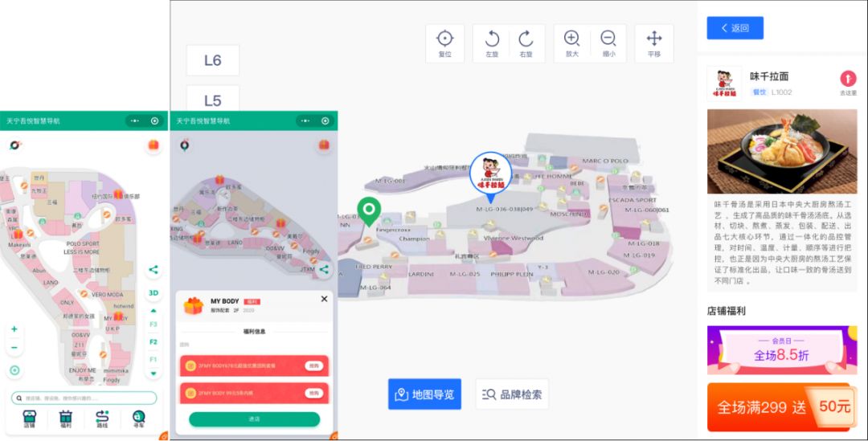Viewport: 868px width, 441px height.
Task: Click the PHILIPP PLEIN store label
Action: (511, 274)
